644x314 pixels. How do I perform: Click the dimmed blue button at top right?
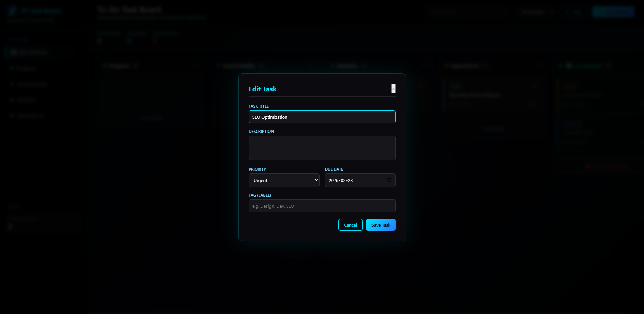[x=613, y=12]
